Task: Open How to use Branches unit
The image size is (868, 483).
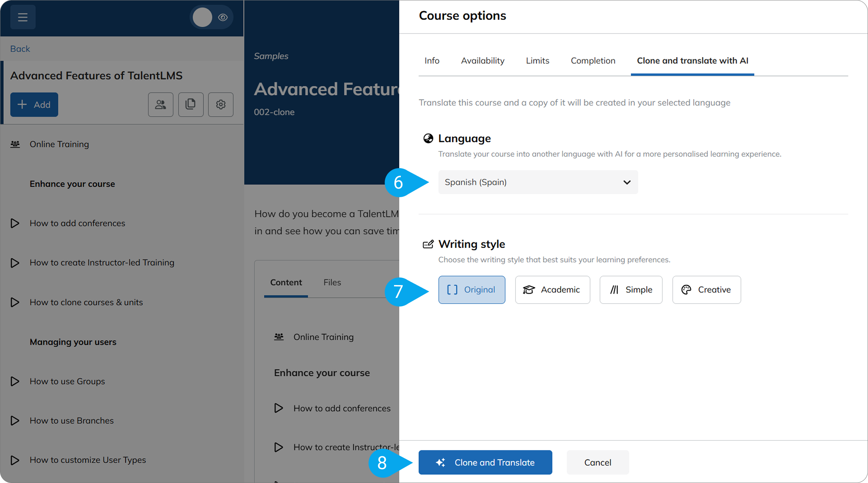Action: 72,421
